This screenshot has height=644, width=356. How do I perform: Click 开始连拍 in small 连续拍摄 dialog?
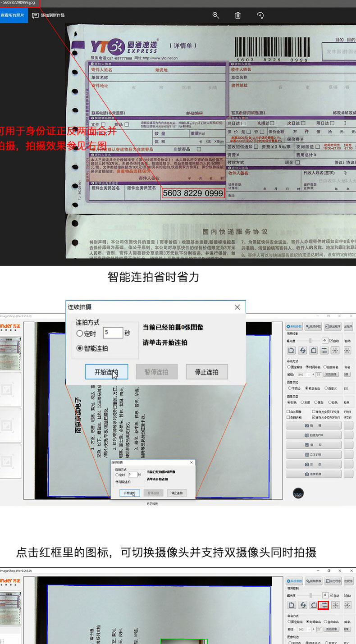point(130,493)
